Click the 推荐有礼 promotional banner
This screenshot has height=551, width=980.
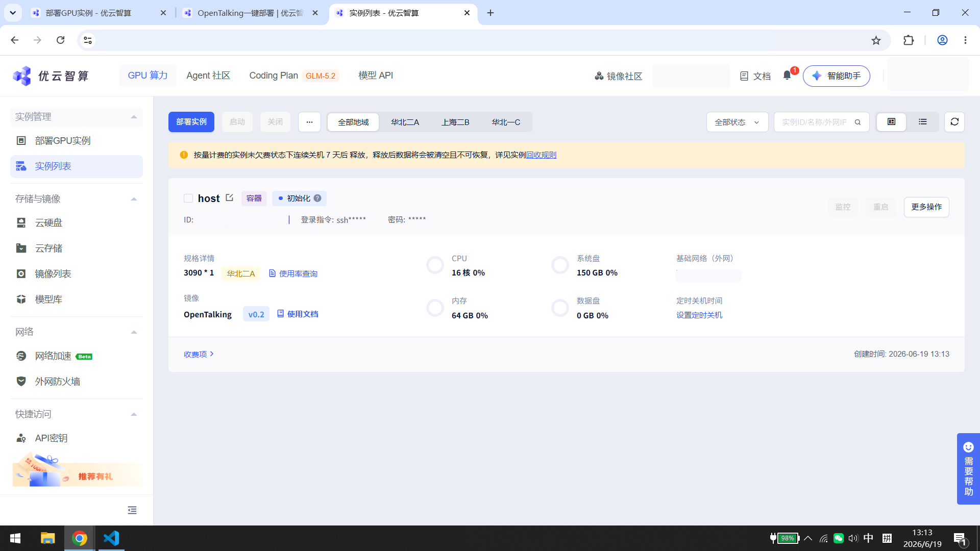77,470
